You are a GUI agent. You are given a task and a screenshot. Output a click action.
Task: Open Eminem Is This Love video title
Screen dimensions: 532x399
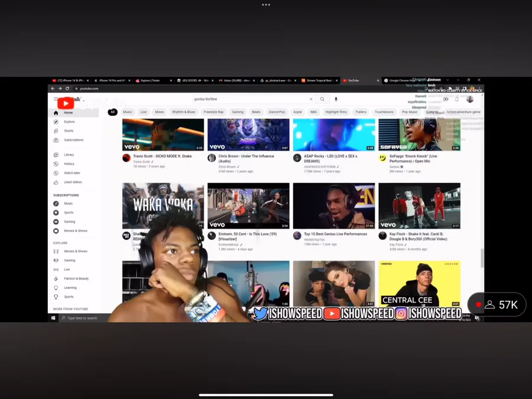point(247,236)
